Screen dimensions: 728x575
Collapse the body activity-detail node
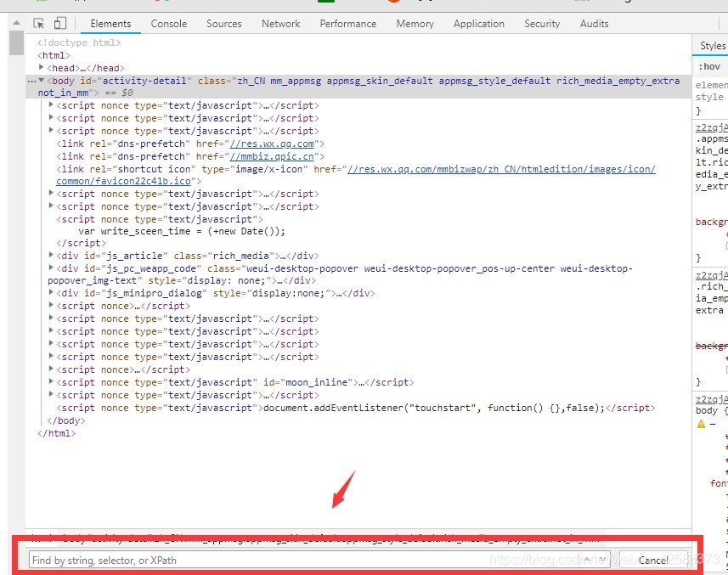point(42,81)
